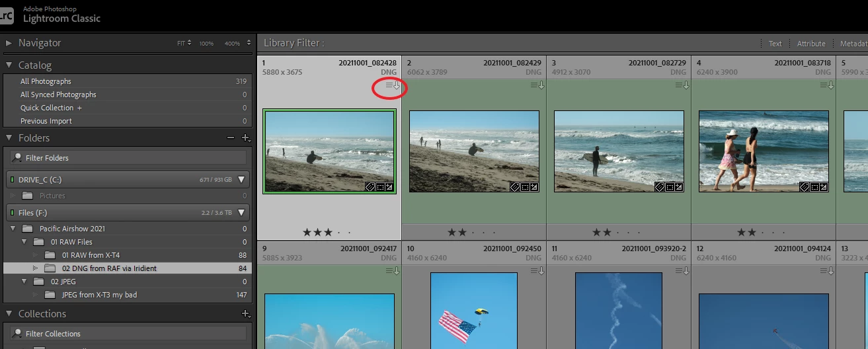Screen dimensions: 868x349
Task: Click the magnifier icon in Filter Folders
Action: pos(17,157)
